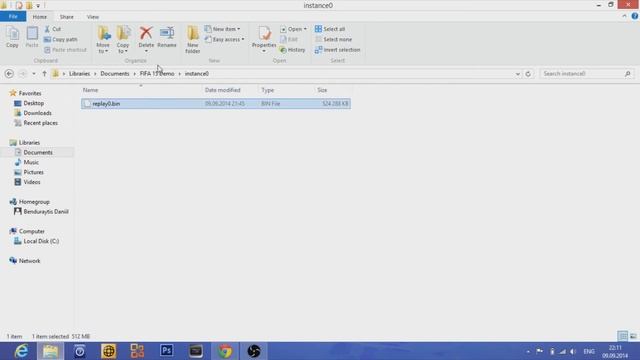Select the replay0.bin file
This screenshot has height=360, width=640.
tap(216, 104)
